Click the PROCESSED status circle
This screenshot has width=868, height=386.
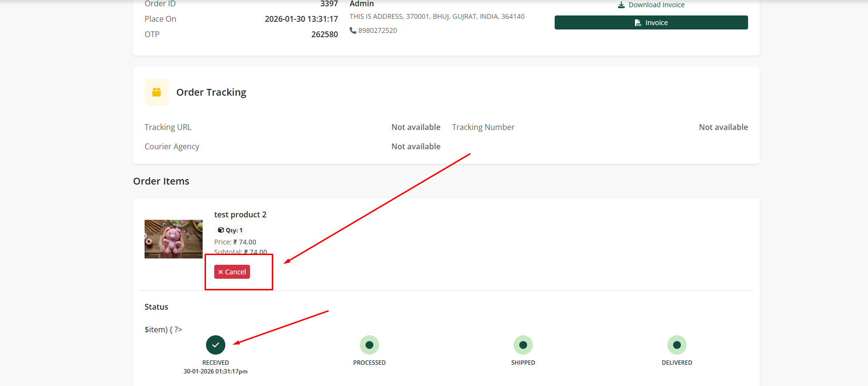pos(369,345)
